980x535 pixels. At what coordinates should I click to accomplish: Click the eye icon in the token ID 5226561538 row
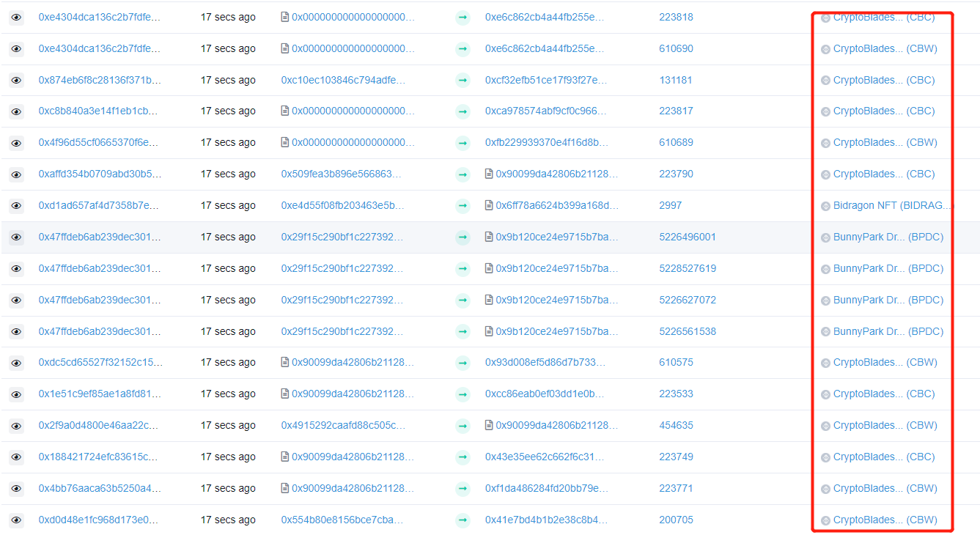[x=16, y=332]
